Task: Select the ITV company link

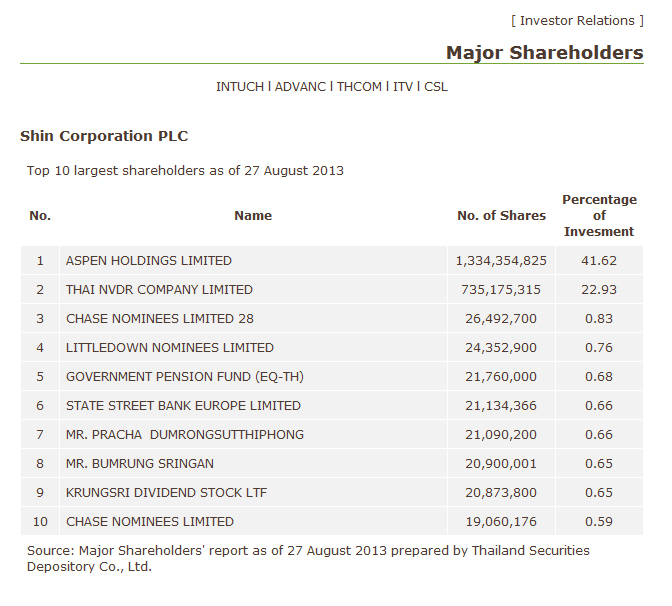Action: pos(402,87)
